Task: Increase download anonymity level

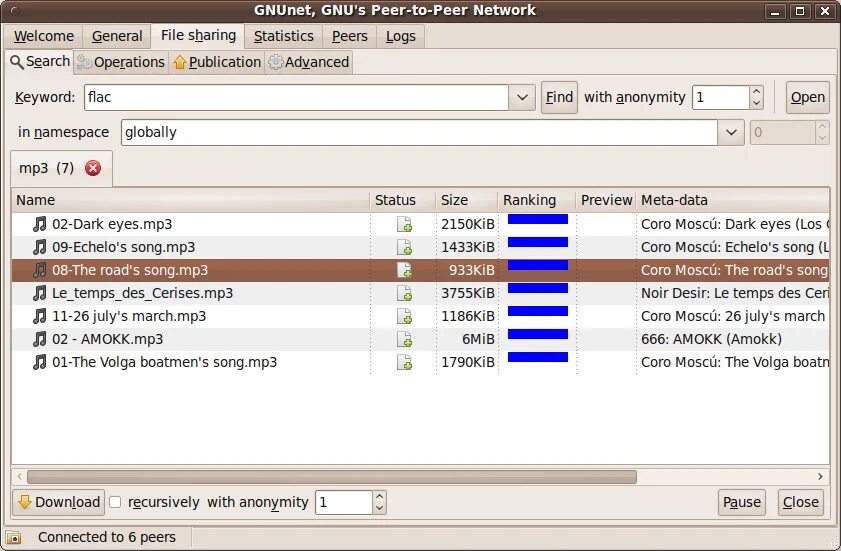Action: click(379, 496)
